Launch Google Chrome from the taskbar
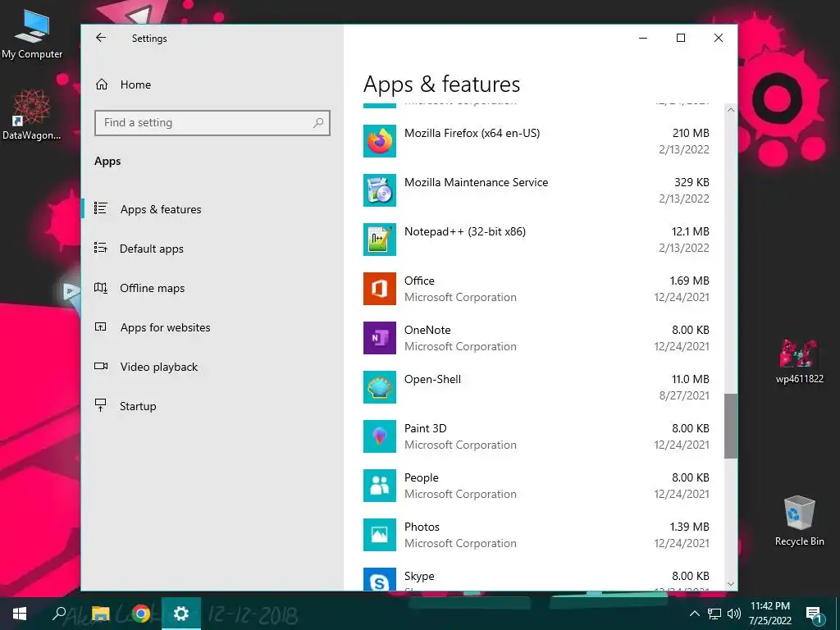This screenshot has width=840, height=630. [141, 614]
